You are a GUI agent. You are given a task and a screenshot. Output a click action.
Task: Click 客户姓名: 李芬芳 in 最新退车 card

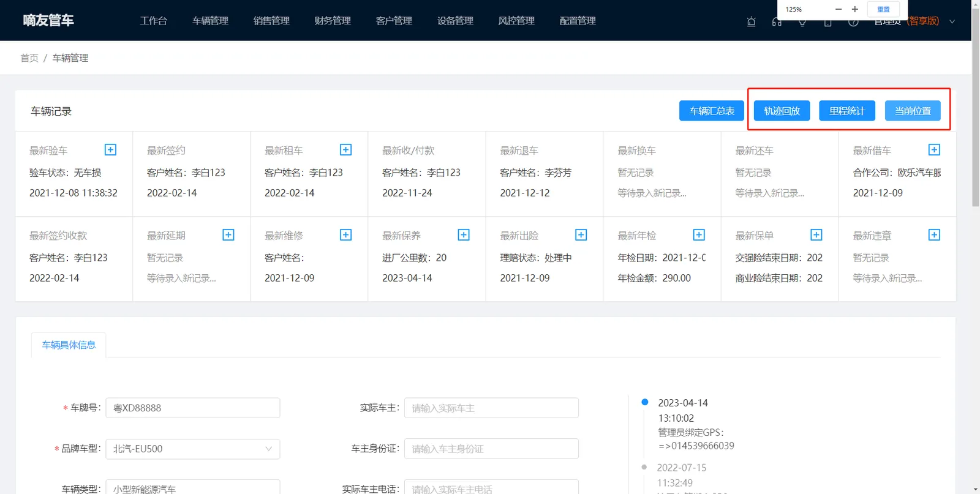536,173
